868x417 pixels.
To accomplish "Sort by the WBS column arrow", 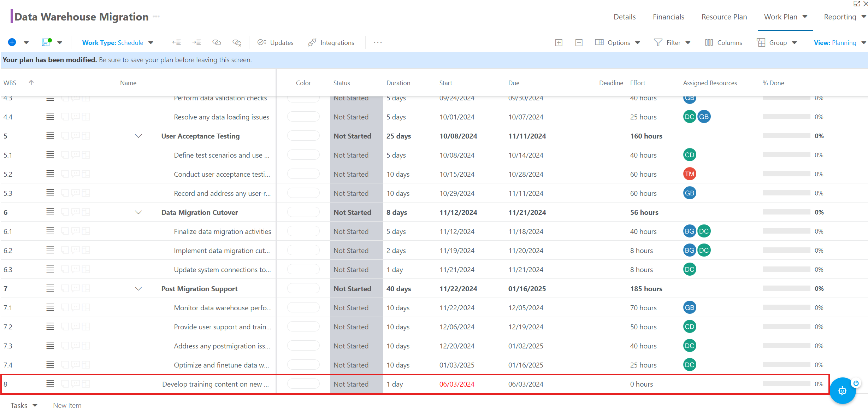I will coord(31,82).
